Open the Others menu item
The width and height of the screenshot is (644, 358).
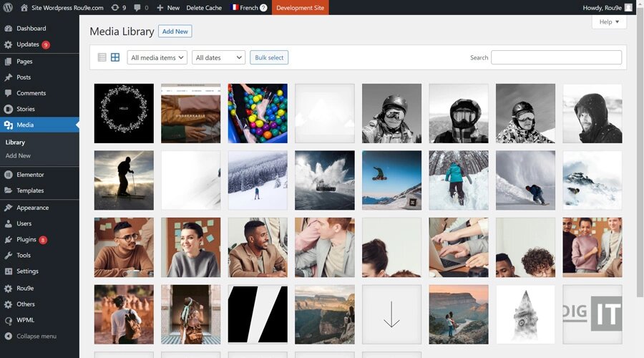[26, 304]
